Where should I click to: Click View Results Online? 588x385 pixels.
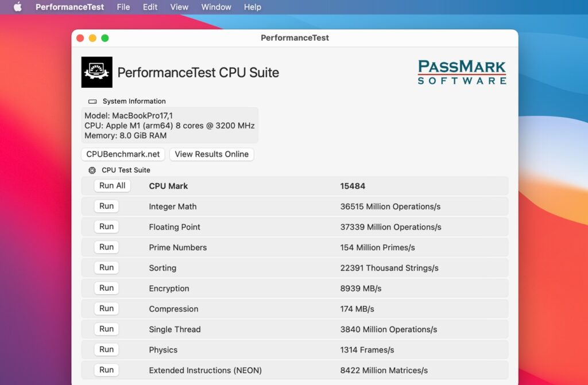[x=211, y=154]
